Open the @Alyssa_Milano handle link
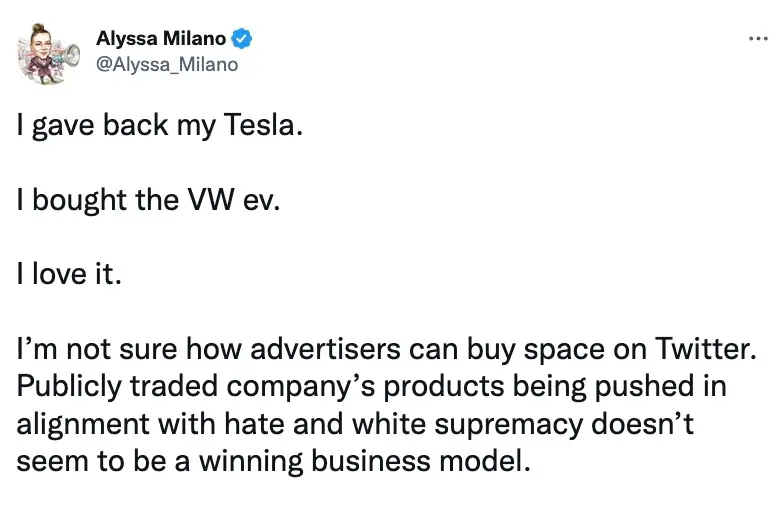This screenshot has width=783, height=506. point(167,64)
